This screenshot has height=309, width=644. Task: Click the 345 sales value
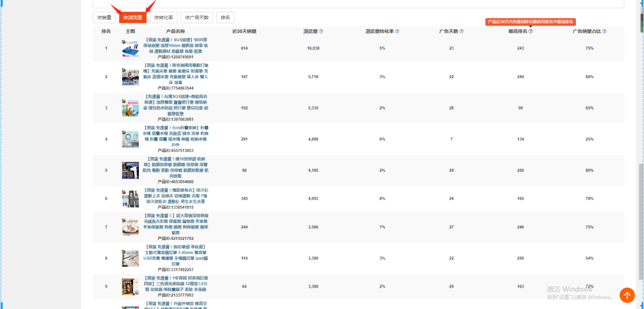click(244, 199)
